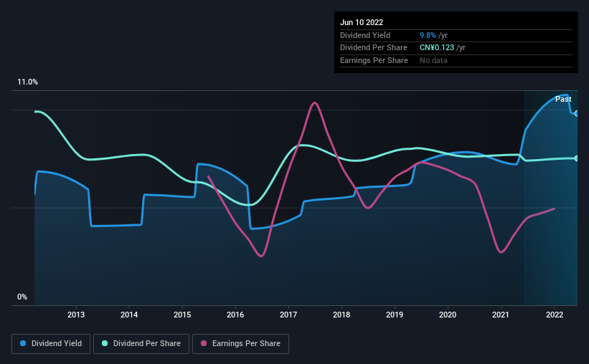
Task: Click the 0% y-axis label
Action: (22, 297)
